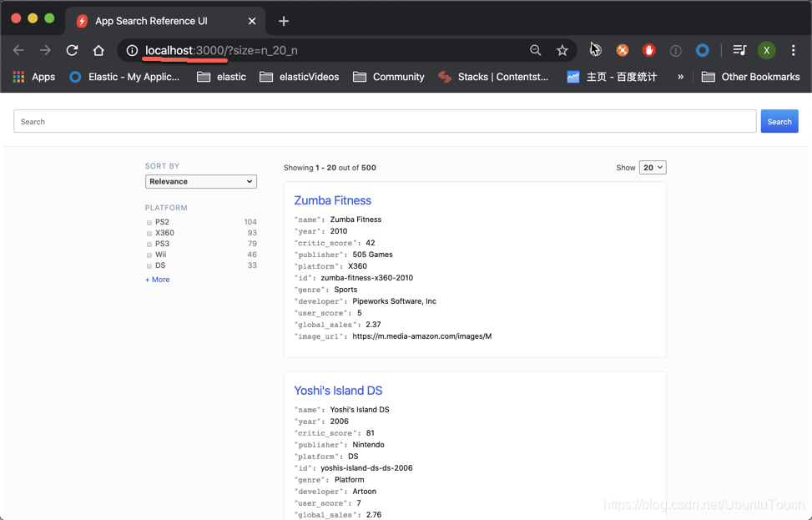Open the Yoshi's Island DS result title
The image size is (812, 520).
pyautogui.click(x=338, y=391)
